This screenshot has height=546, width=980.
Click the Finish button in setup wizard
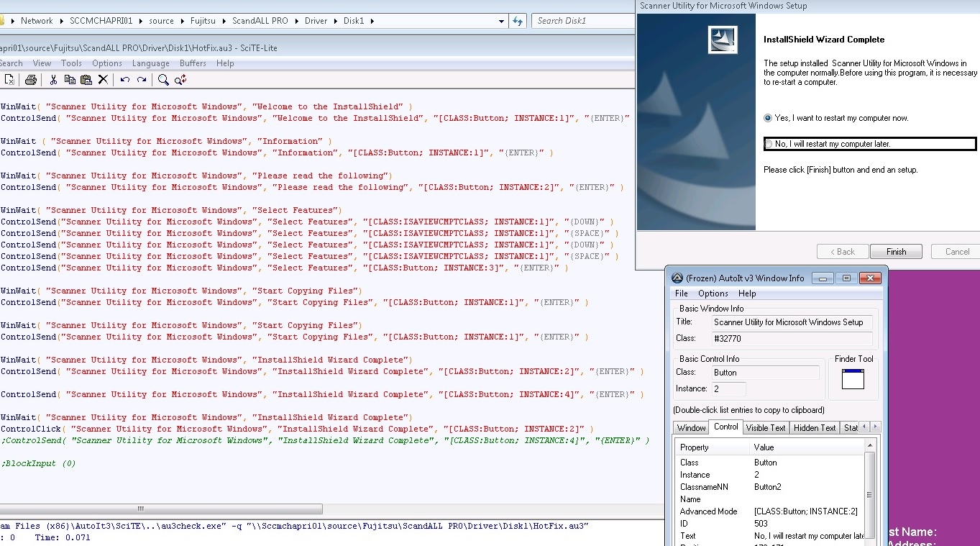(896, 252)
